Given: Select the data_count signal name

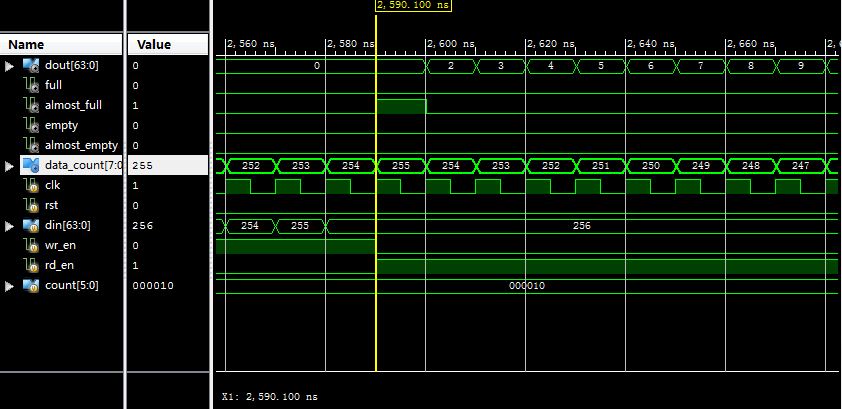Looking at the screenshot, I should tap(84, 165).
